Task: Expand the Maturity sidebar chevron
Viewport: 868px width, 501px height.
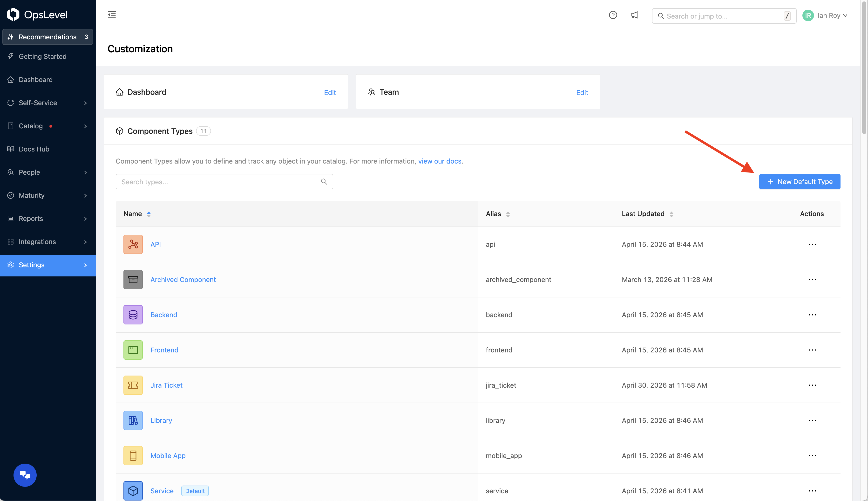Action: pyautogui.click(x=85, y=195)
